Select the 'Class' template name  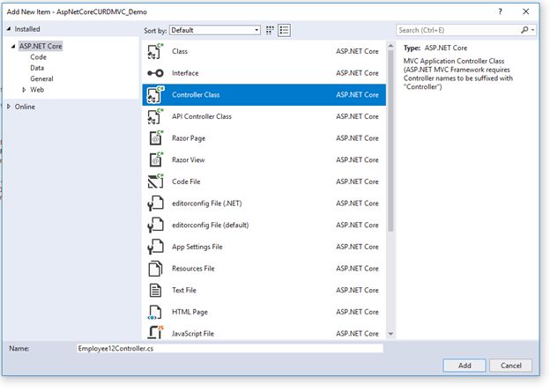180,52
